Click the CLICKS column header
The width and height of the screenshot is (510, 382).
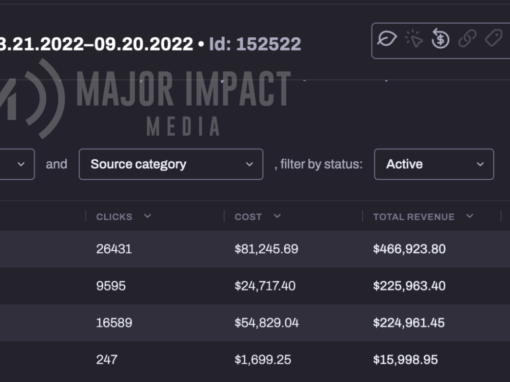pyautogui.click(x=114, y=217)
